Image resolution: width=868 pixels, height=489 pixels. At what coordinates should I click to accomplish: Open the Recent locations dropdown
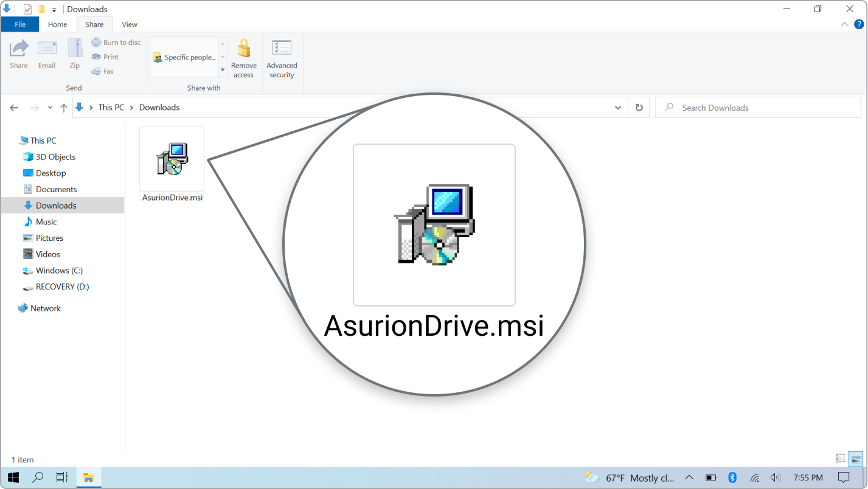pyautogui.click(x=50, y=108)
